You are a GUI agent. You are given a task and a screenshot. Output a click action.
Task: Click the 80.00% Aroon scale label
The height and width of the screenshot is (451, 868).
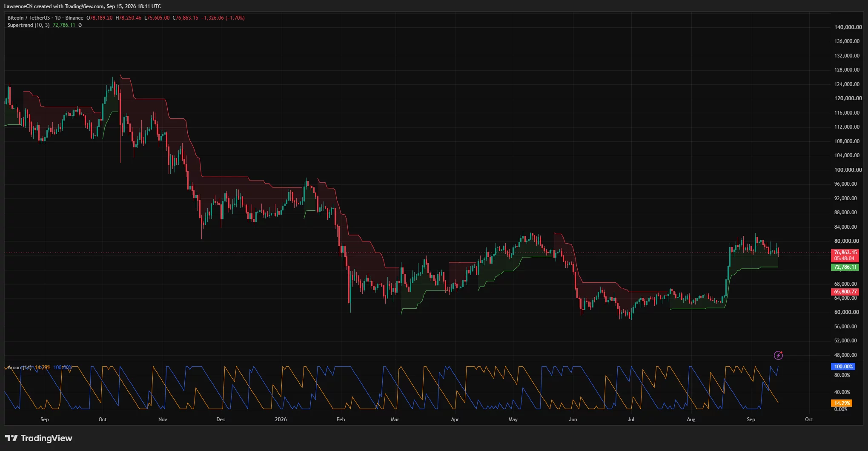[842, 375]
